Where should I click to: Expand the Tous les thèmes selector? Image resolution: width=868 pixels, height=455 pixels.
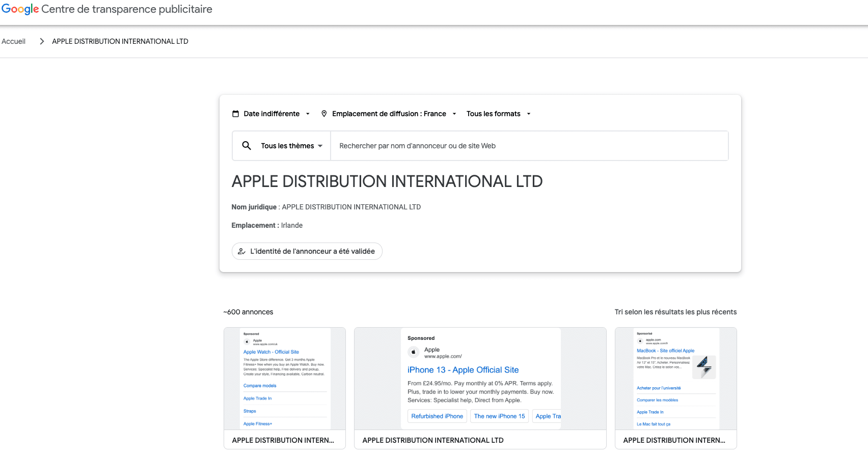[292, 146]
